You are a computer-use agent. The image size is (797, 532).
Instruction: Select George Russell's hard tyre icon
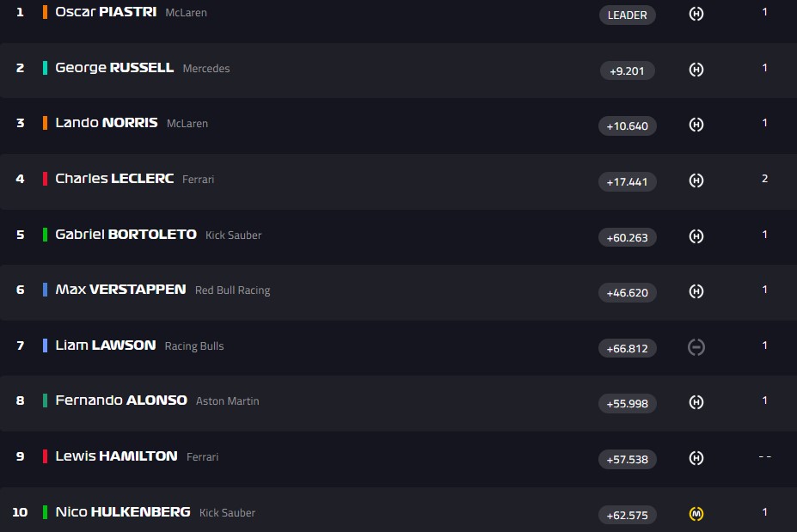tap(696, 70)
